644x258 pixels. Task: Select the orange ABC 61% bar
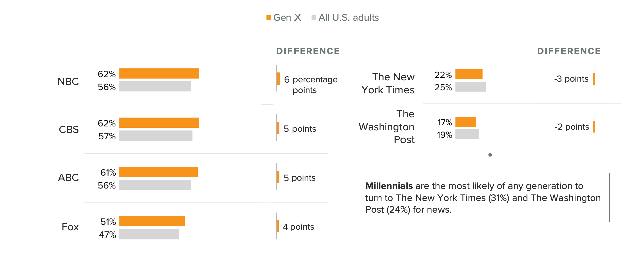pyautogui.click(x=159, y=172)
